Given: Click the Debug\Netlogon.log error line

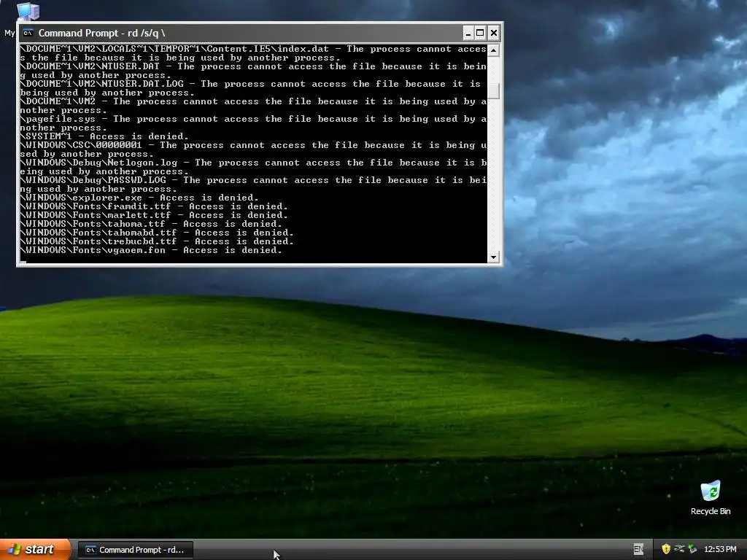Looking at the screenshot, I should pyautogui.click(x=253, y=167).
